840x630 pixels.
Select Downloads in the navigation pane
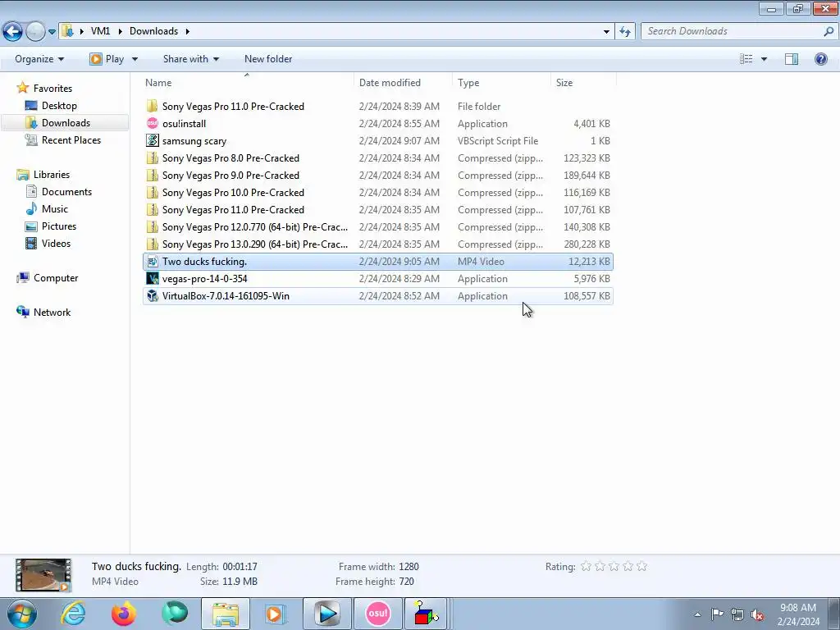pyautogui.click(x=66, y=123)
